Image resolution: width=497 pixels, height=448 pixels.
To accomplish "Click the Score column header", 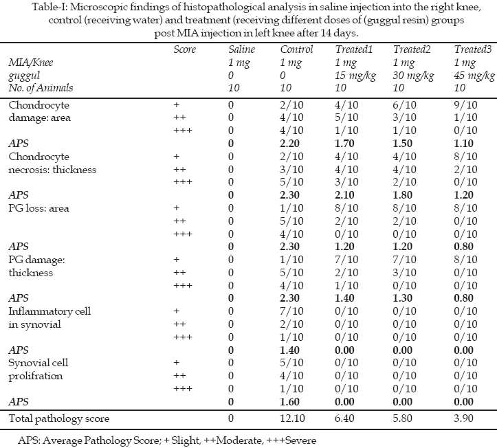I will click(x=184, y=49).
